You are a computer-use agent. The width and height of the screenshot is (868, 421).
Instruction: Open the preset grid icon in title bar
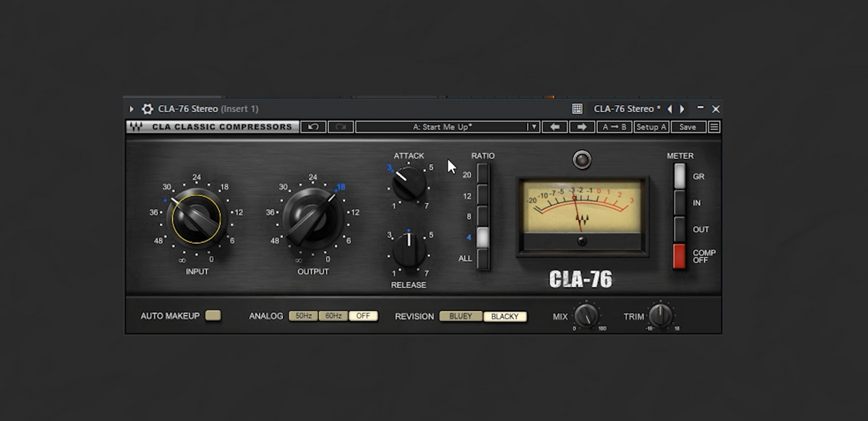(577, 109)
